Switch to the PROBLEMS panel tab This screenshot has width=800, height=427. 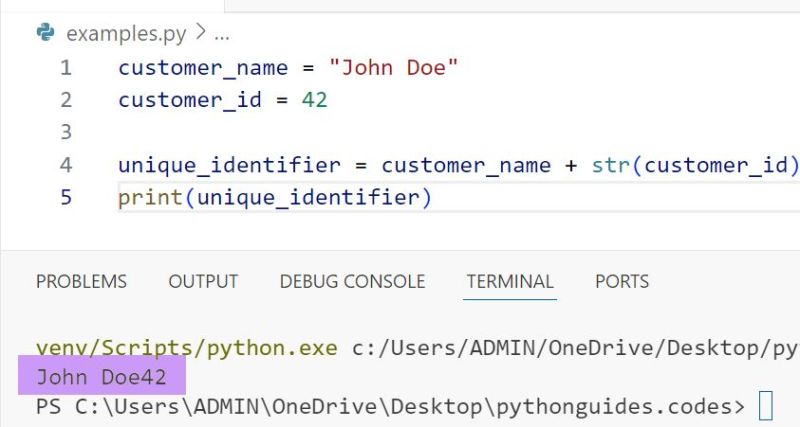point(81,281)
